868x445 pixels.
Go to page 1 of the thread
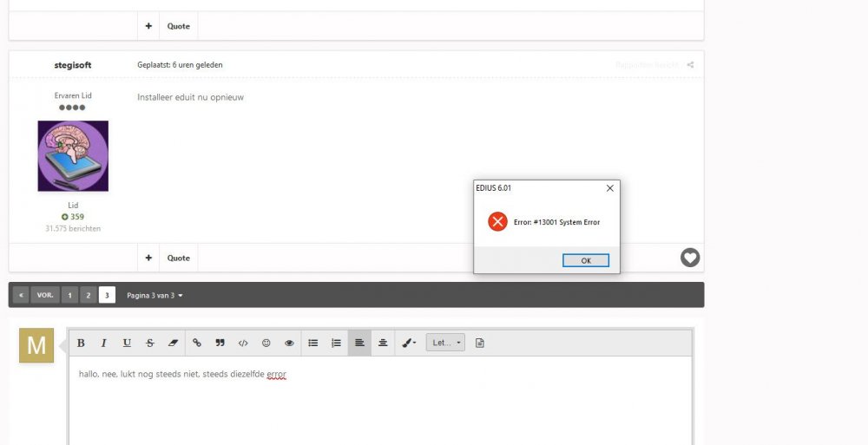(x=69, y=295)
